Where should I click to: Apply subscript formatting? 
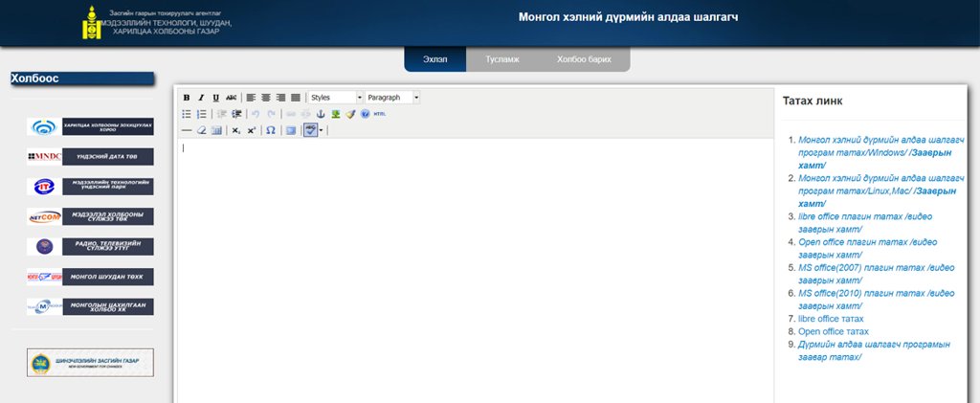[235, 130]
